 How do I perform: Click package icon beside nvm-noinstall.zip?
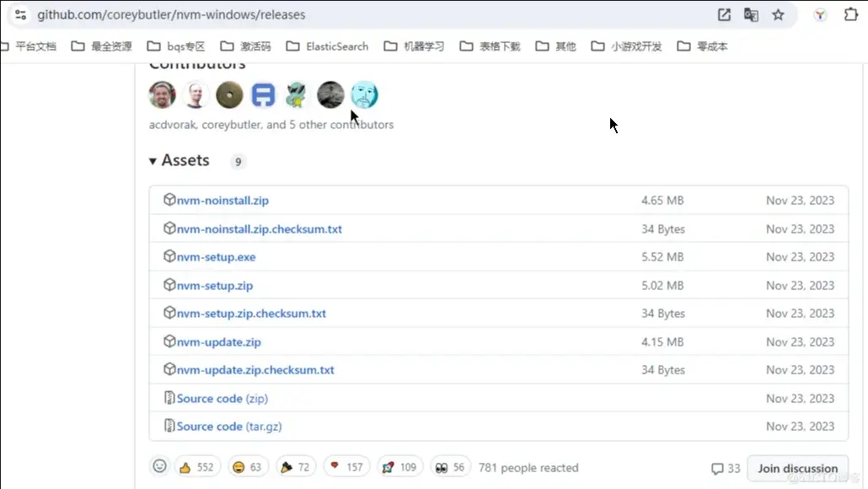pyautogui.click(x=169, y=200)
